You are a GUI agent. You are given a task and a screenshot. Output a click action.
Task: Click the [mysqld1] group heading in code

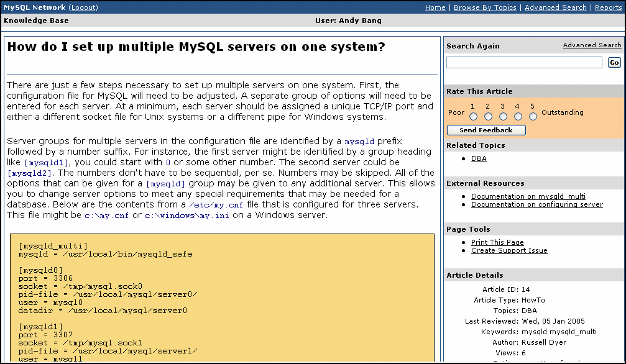(40, 327)
